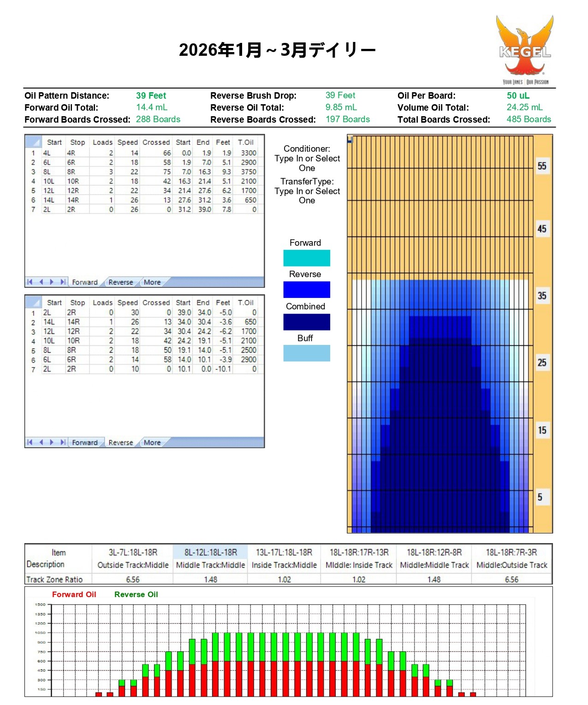The image size is (588, 705).
Task: Click last-sheet arrow in lower load table
Action: pyautogui.click(x=63, y=442)
